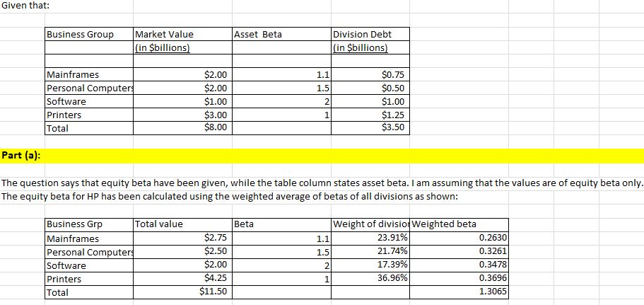644x305 pixels.
Task: Select the "Market Value" header cell
Action: [163, 35]
